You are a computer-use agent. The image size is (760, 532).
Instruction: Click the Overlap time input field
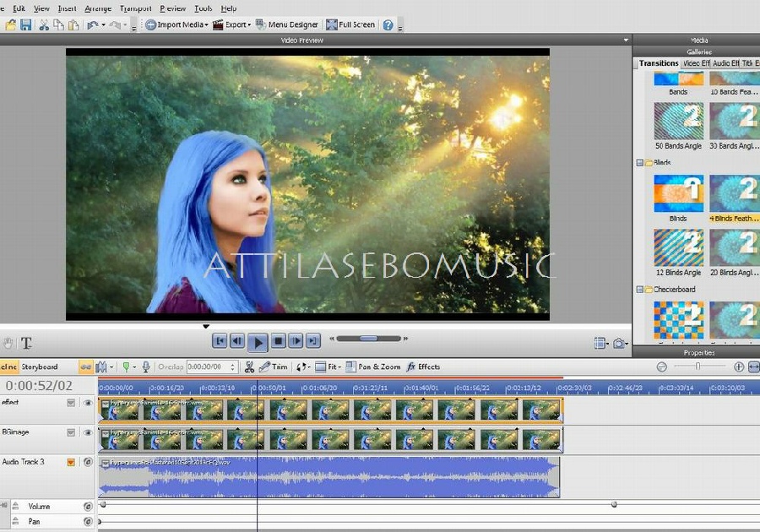coord(209,366)
